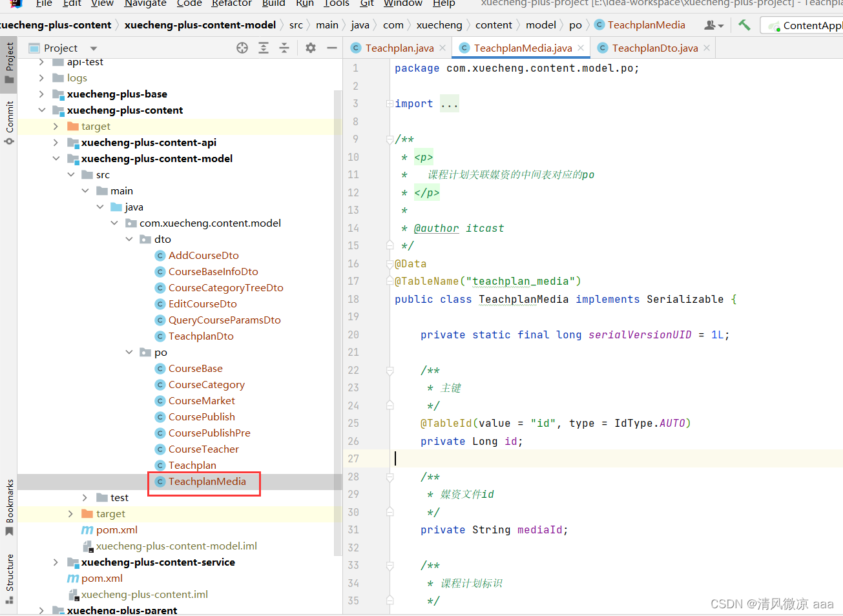Screen dimensions: 843x616
Task: Select the TeachplanMedia.java editor tab
Action: 522,48
